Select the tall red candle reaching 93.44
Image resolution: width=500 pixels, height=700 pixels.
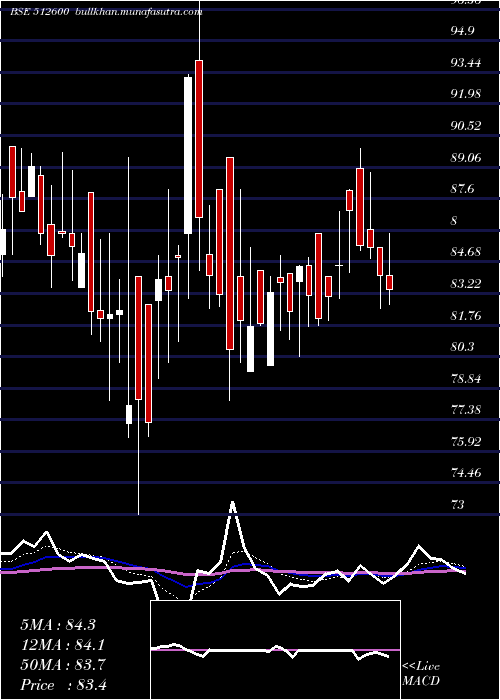point(199,139)
